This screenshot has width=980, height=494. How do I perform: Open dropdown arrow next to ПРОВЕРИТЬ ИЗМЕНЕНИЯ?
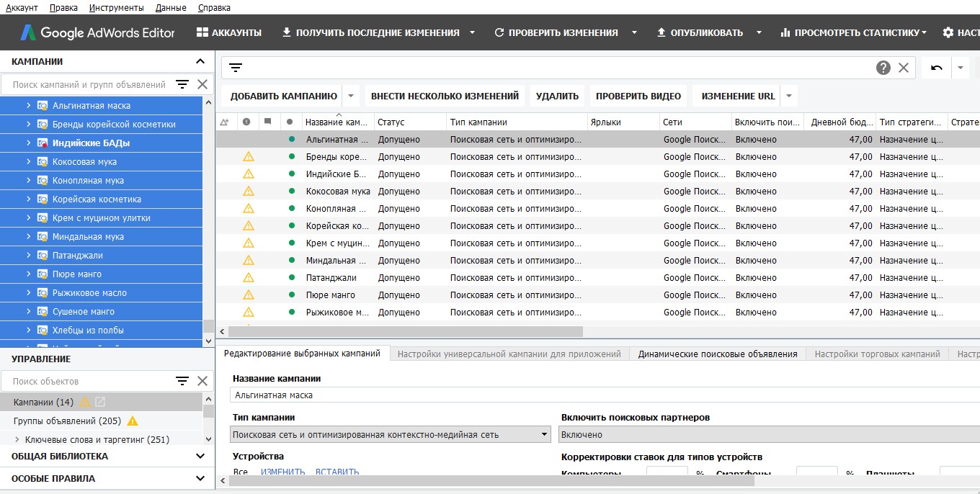[x=635, y=32]
